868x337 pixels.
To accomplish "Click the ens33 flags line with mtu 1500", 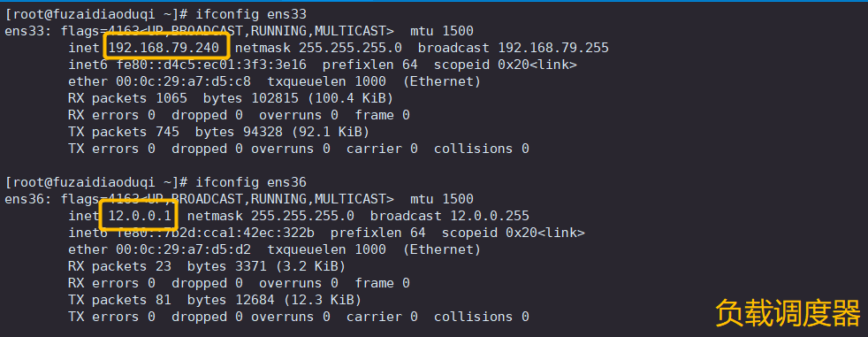I will (x=240, y=31).
